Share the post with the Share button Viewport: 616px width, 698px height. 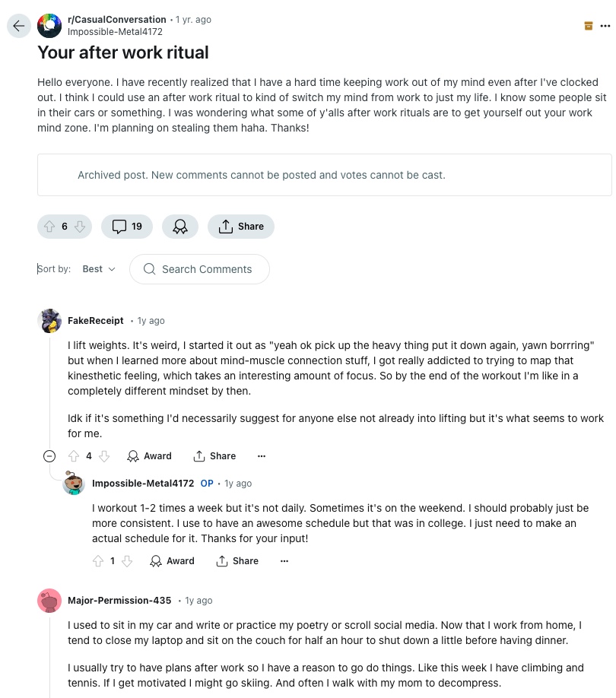tap(241, 227)
